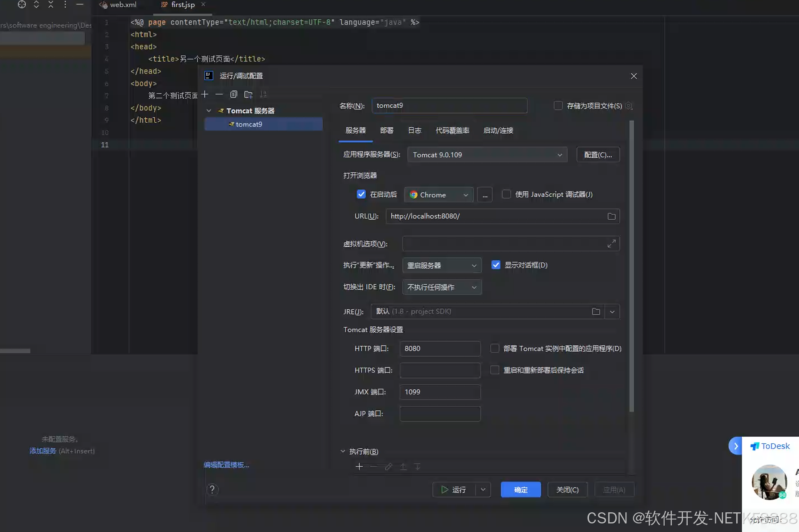Click the JMX port field 1099

click(440, 392)
